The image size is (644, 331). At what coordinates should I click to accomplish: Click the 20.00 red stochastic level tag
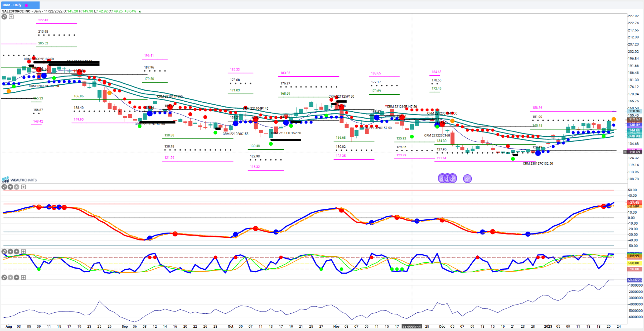pos(634,269)
